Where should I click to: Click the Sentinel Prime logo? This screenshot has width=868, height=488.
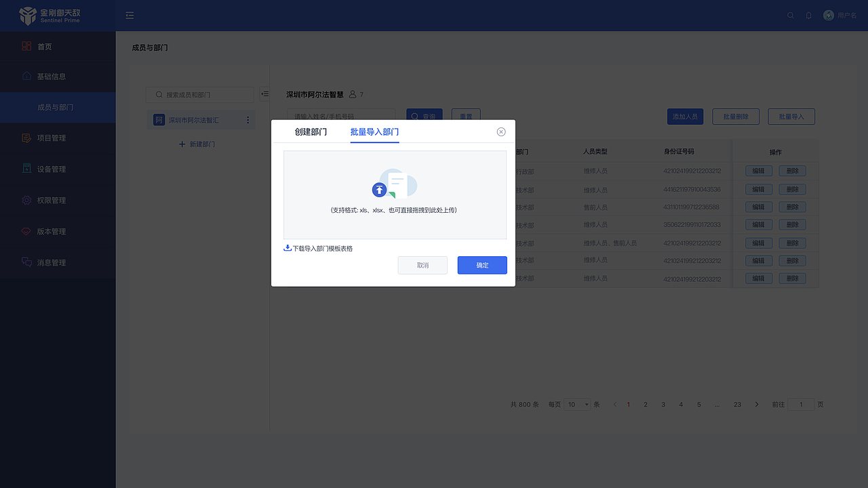coord(58,15)
